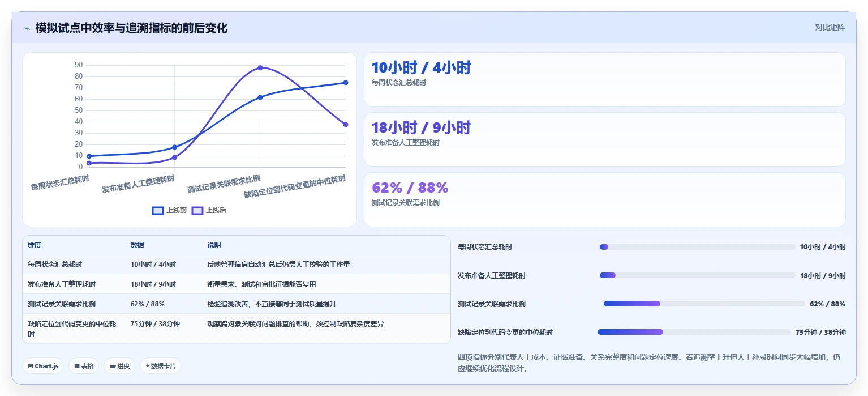This screenshot has width=868, height=396.
Task: Click table row label 发布准备人工整理耗时
Action: (x=62, y=284)
